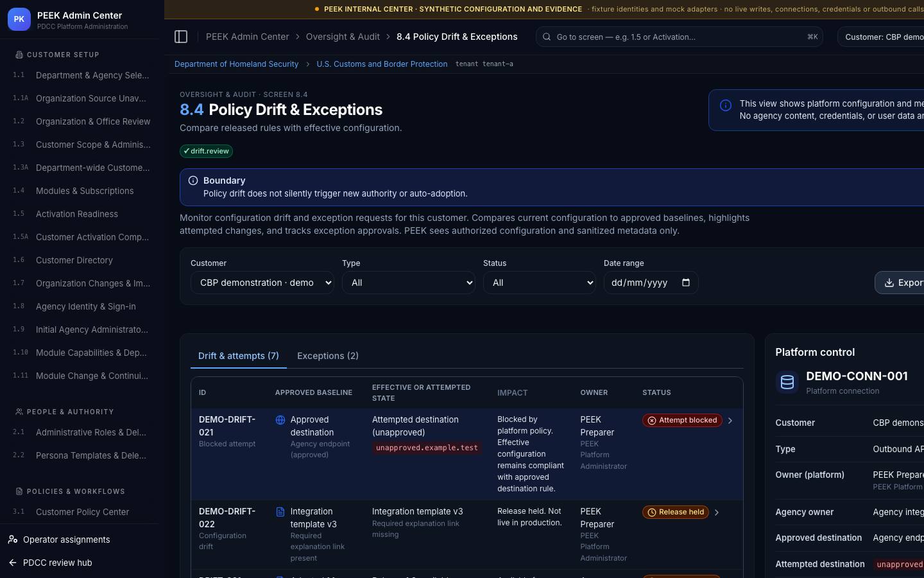Image resolution: width=924 pixels, height=578 pixels.
Task: Select the unapproved.example.test code value
Action: (427, 448)
